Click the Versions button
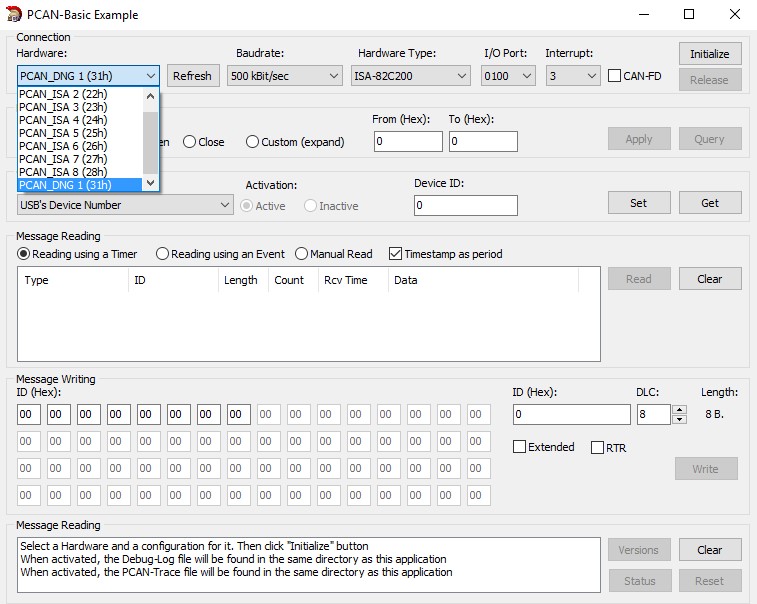The image size is (757, 604). 639,550
